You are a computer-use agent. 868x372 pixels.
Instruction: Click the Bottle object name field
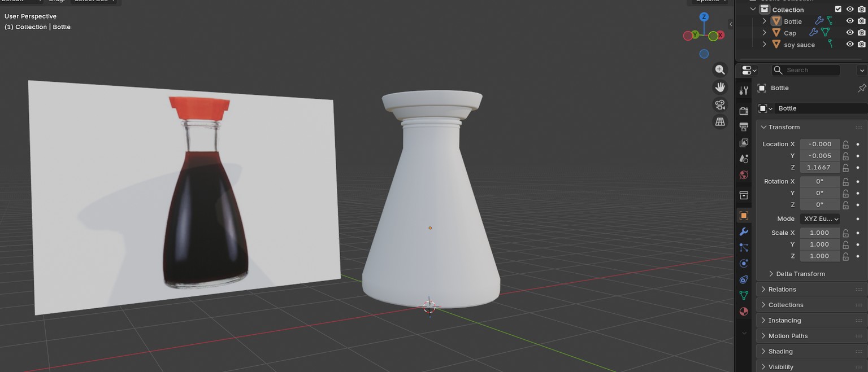(x=821, y=108)
